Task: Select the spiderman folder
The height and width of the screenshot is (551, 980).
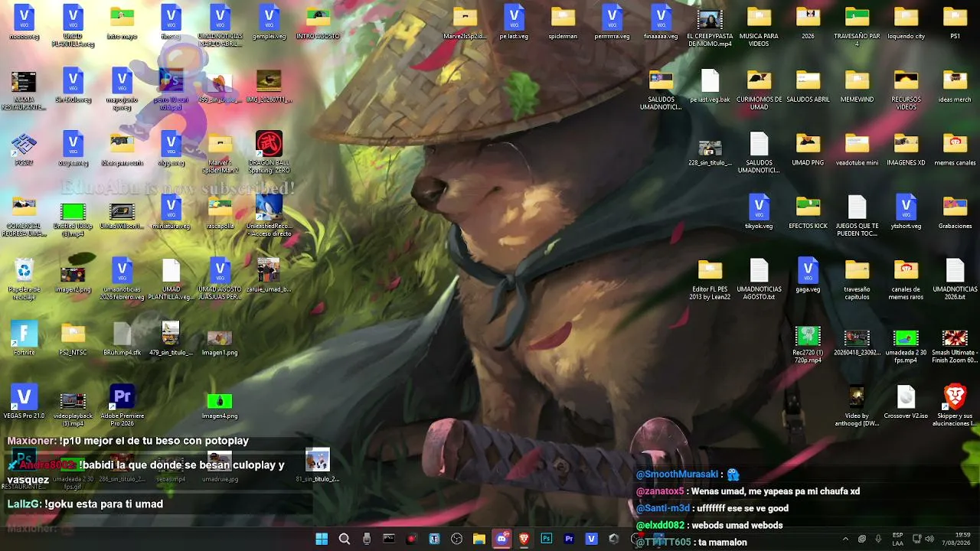Action: coord(563,21)
